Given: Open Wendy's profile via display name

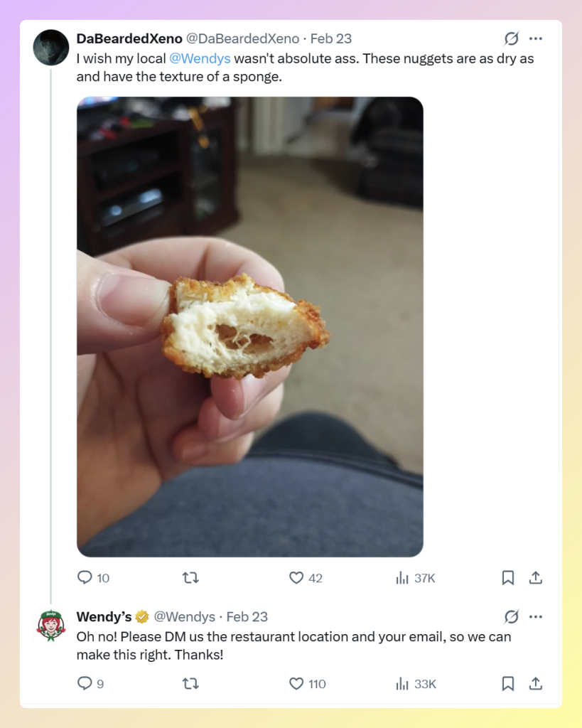Looking at the screenshot, I should 104,616.
